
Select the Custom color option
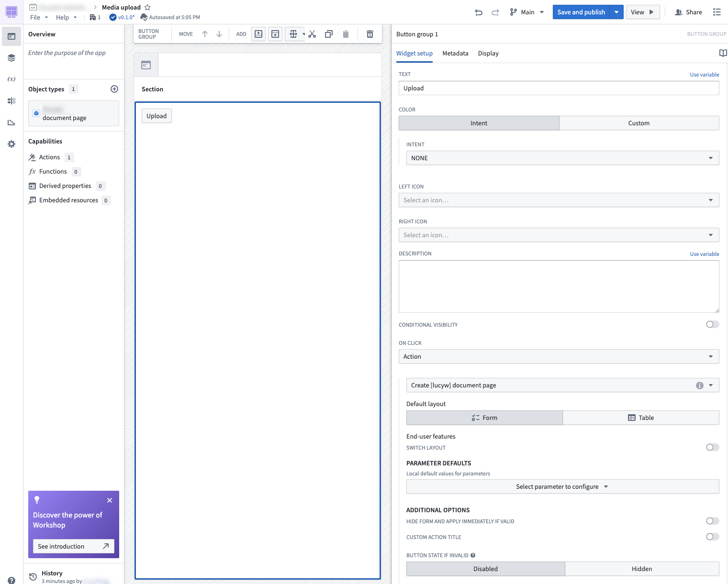click(x=639, y=123)
